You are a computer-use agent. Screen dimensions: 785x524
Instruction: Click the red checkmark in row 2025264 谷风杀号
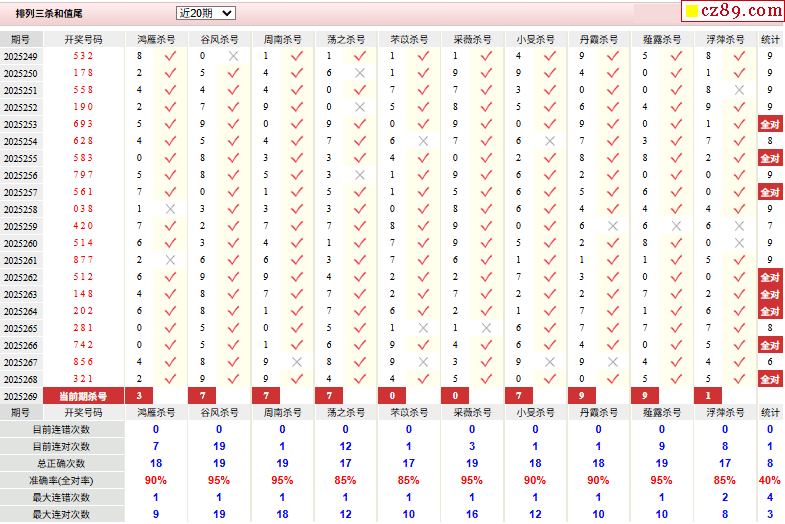pos(233,311)
